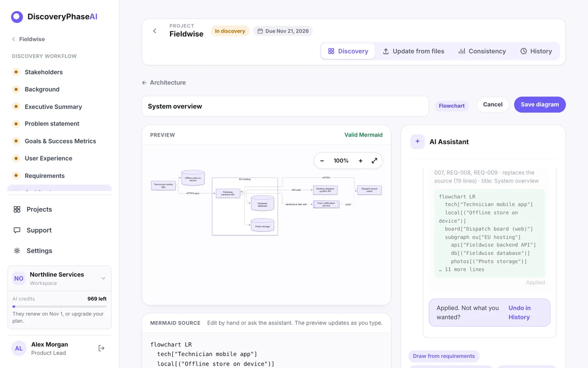
Task: Open the Update from files tab
Action: coord(413,51)
